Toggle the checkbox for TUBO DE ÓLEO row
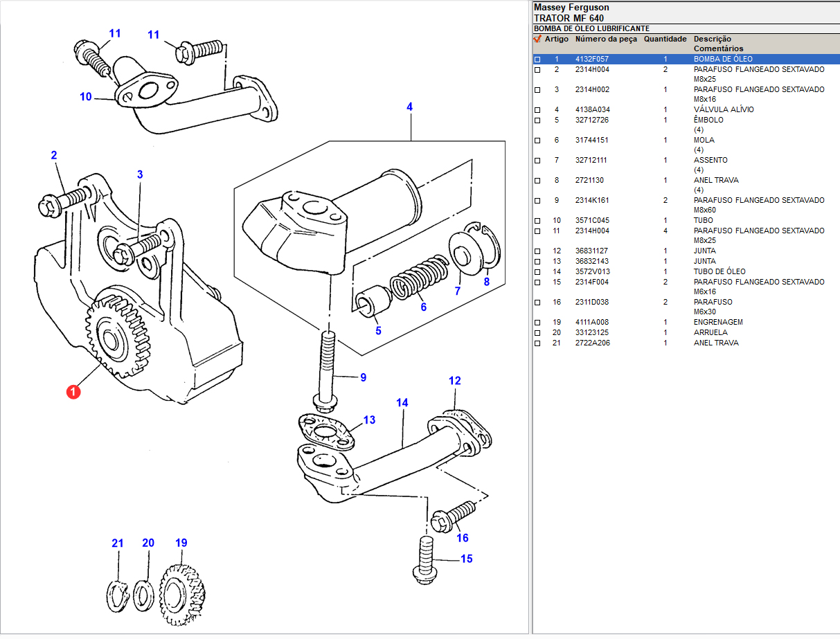The width and height of the screenshot is (840, 639). pyautogui.click(x=537, y=272)
